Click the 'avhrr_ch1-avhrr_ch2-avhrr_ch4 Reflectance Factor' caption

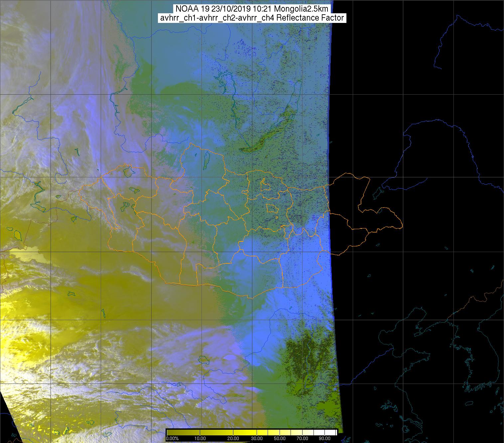pyautogui.click(x=252, y=18)
